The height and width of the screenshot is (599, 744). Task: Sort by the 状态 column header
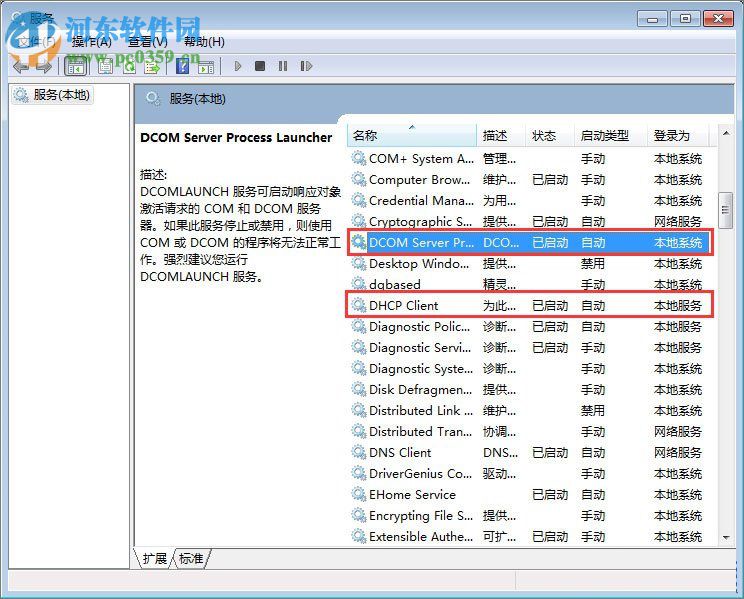[x=550, y=136]
